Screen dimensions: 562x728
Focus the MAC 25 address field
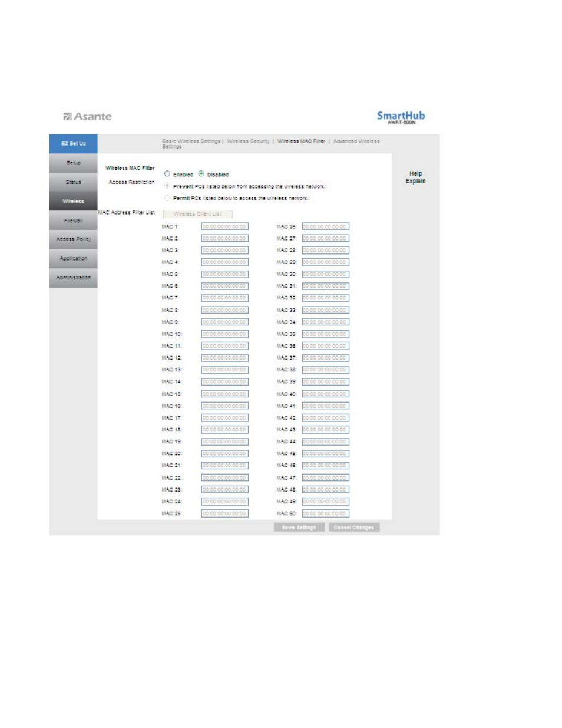[225, 513]
